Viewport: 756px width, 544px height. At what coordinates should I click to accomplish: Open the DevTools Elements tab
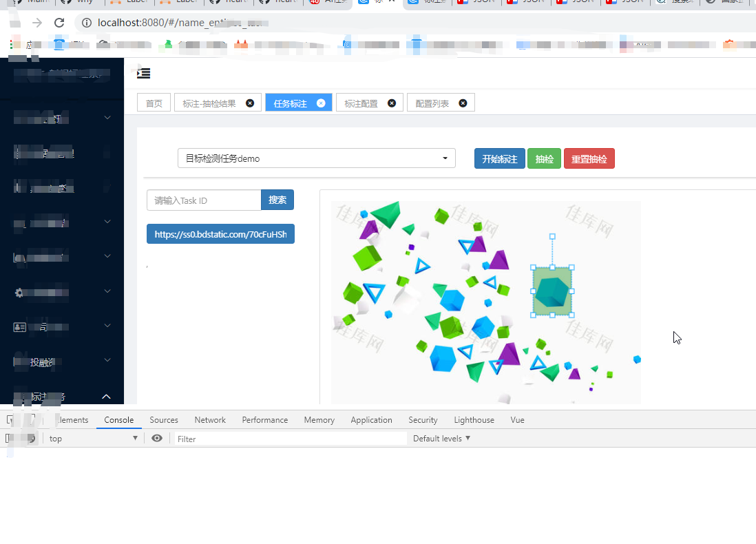pos(72,419)
